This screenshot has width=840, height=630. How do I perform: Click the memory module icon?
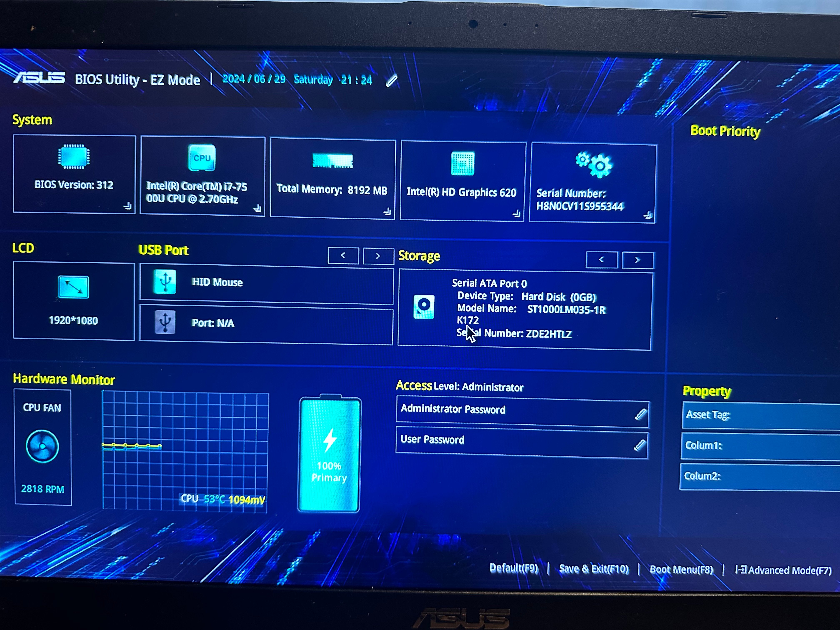pyautogui.click(x=333, y=161)
